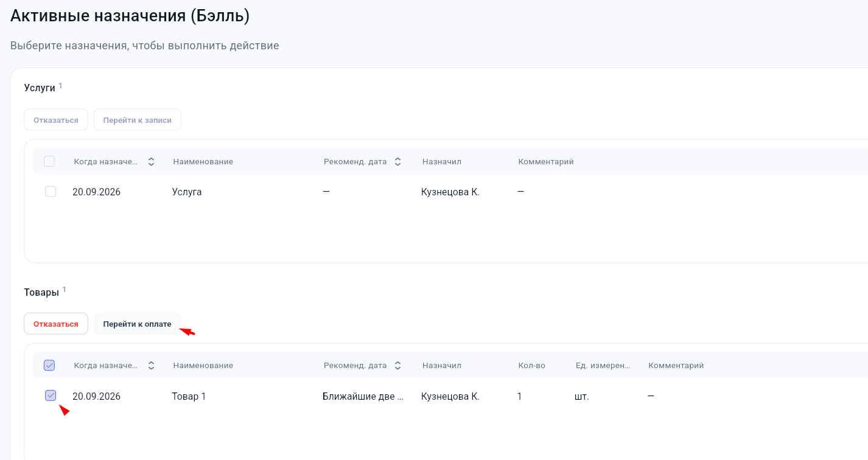Select the "Услуга" name cell

point(187,192)
